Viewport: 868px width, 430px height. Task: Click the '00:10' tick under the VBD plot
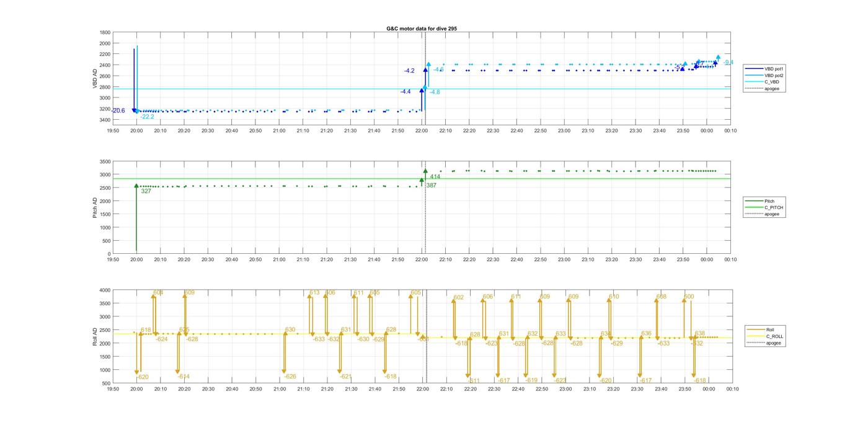pyautogui.click(x=730, y=130)
